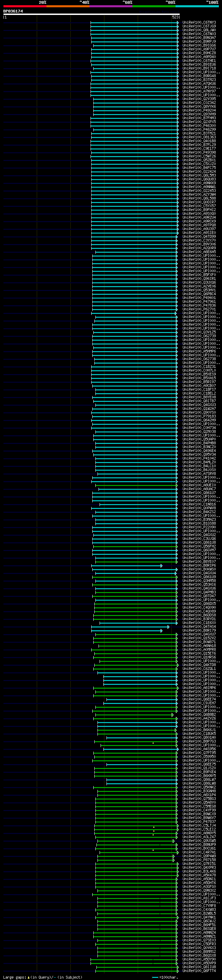Select the UniRef100_B9I718 label

199,68
